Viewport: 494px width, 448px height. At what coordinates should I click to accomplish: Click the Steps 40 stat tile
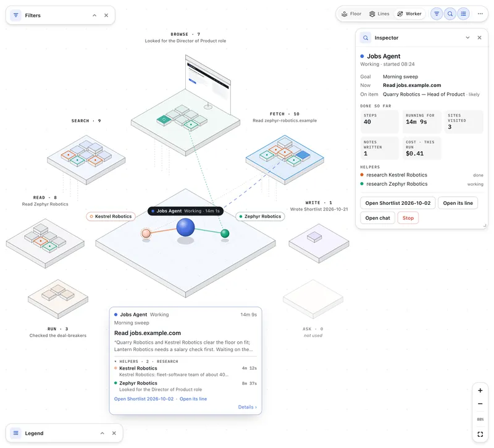pyautogui.click(x=379, y=122)
